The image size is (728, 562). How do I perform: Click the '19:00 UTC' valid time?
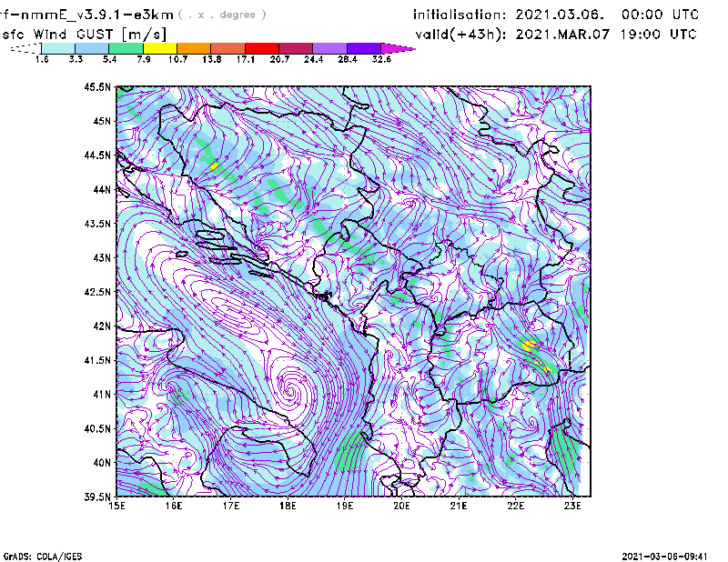coord(658,35)
